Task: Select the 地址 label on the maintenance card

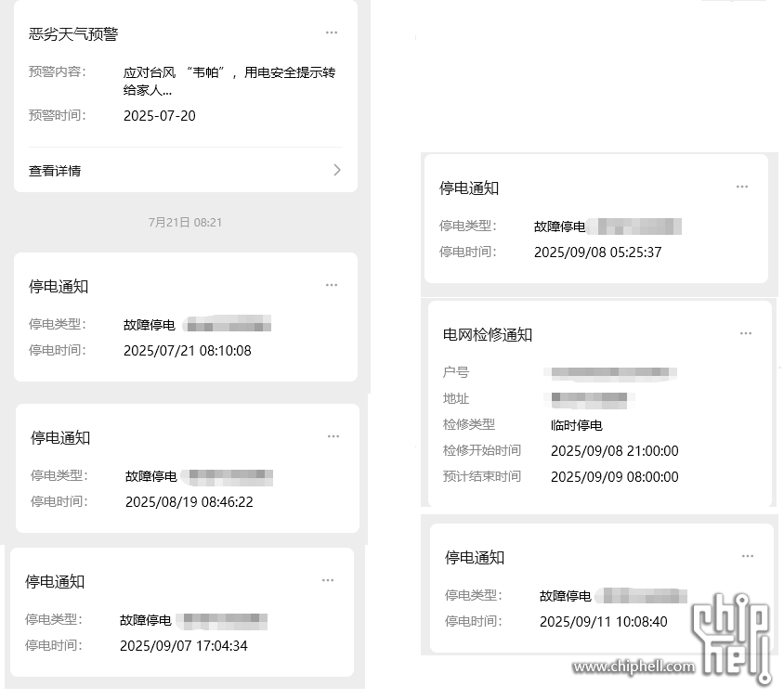Action: pyautogui.click(x=456, y=398)
